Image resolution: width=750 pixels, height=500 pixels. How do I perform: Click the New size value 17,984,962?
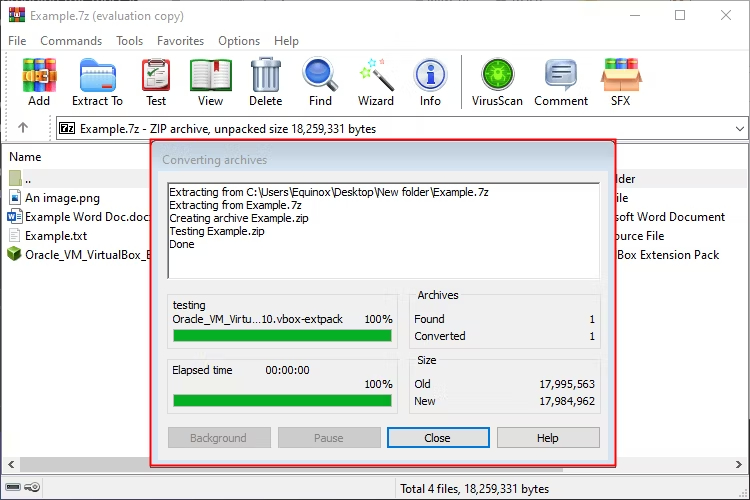coord(567,401)
